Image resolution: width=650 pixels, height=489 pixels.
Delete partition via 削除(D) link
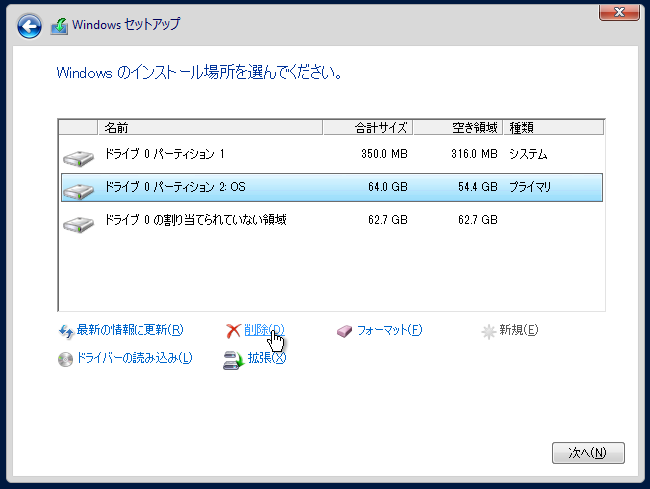264,330
